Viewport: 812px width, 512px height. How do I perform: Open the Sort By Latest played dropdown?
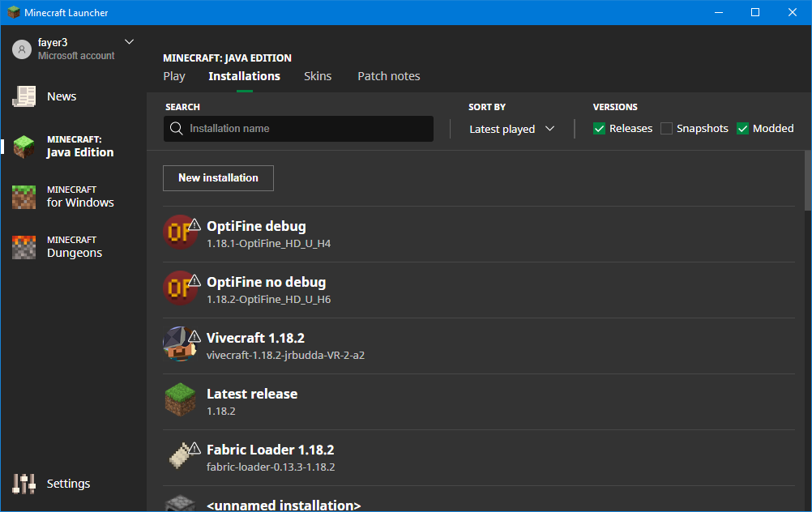tap(511, 129)
